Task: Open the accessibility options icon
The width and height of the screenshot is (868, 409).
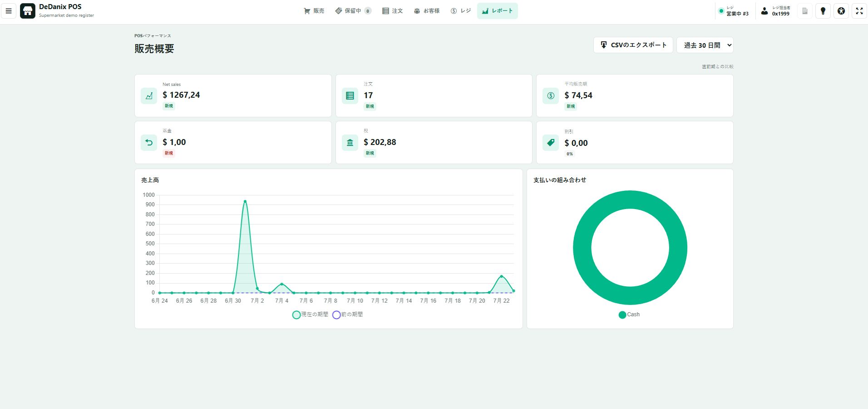Action: 841,11
